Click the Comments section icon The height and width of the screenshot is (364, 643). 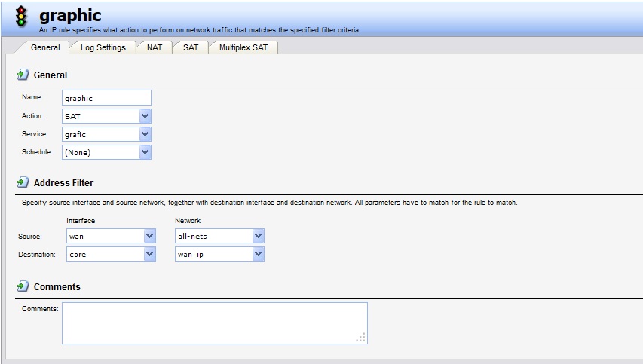pyautogui.click(x=23, y=287)
